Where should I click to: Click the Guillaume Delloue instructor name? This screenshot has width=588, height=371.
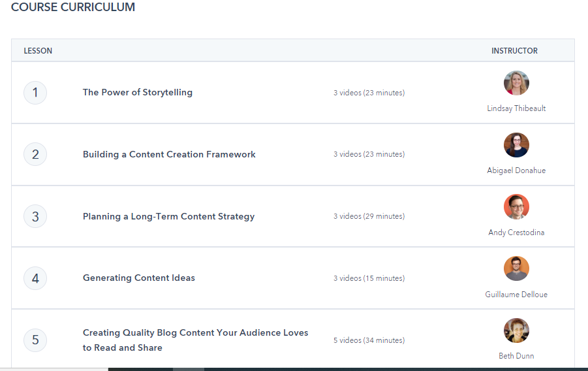pos(516,295)
